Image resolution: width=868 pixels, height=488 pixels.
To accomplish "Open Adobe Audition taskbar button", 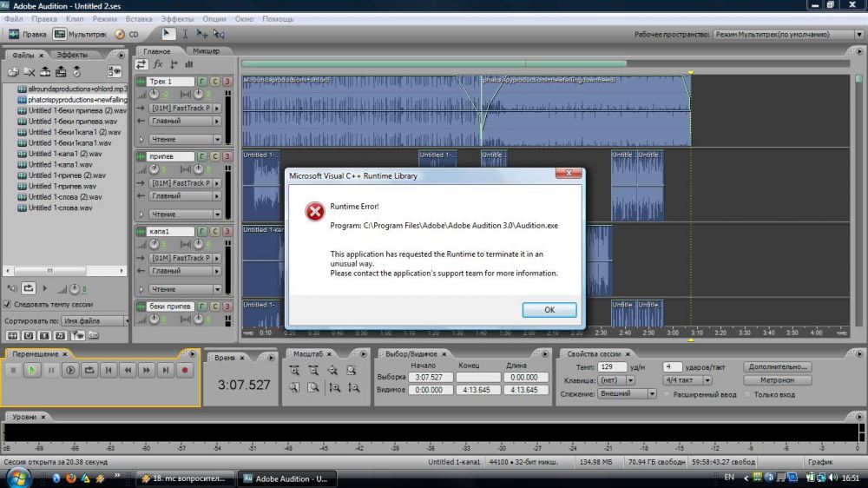I will pyautogui.click(x=286, y=478).
